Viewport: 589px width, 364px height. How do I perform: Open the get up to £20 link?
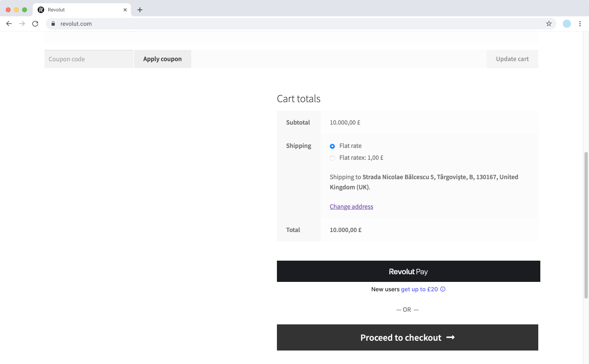tap(419, 289)
